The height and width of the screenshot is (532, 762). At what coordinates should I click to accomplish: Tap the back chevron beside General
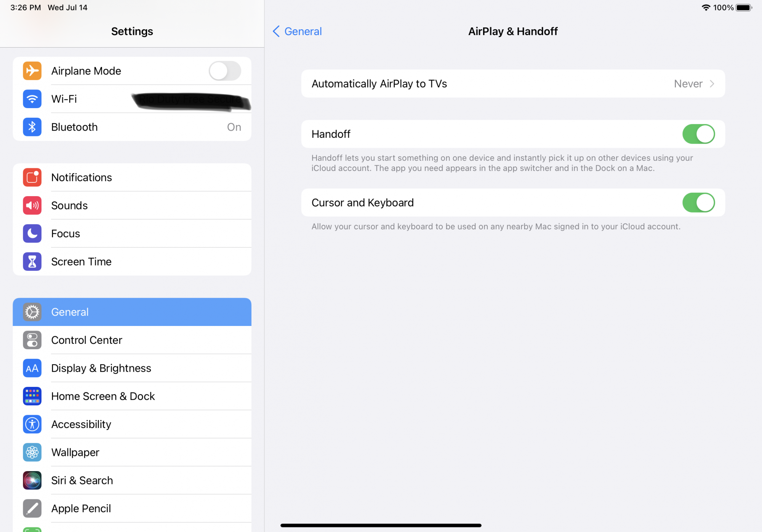[277, 31]
